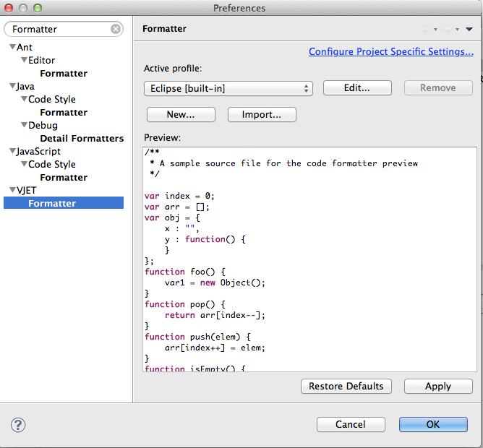Select Formatter under Java Code Style

[64, 113]
